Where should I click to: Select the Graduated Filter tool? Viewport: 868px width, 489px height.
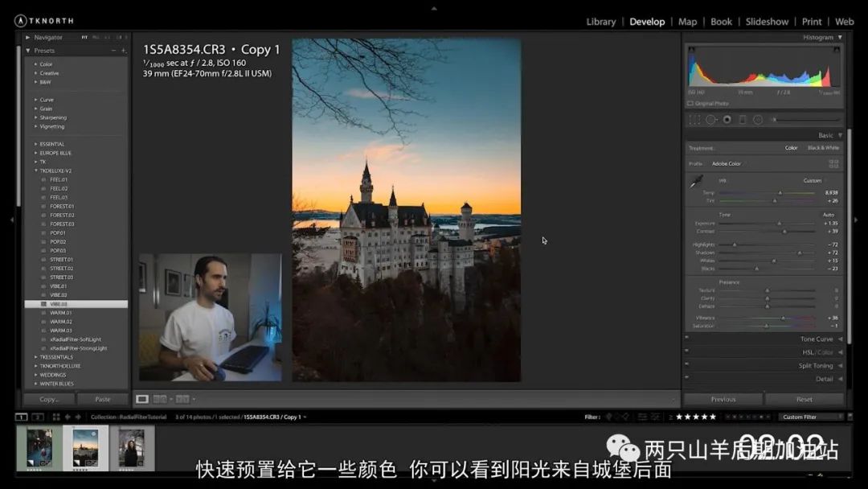(x=742, y=120)
